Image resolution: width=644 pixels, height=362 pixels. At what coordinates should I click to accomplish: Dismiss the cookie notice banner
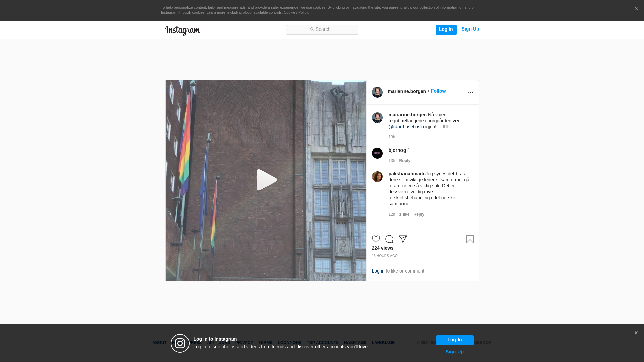[636, 9]
